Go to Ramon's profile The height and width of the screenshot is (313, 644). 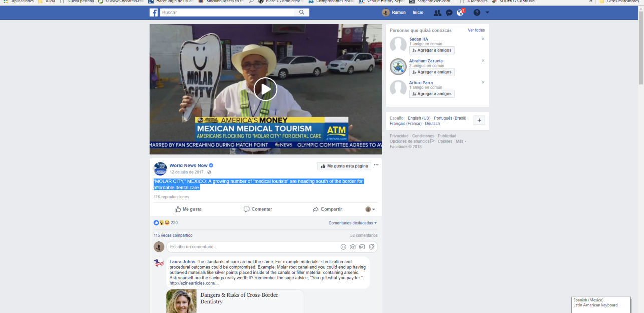coord(394,13)
